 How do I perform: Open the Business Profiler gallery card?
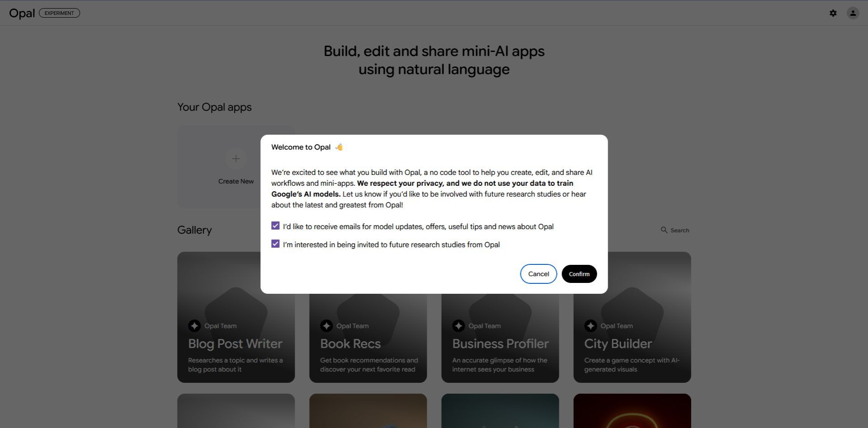click(x=500, y=343)
